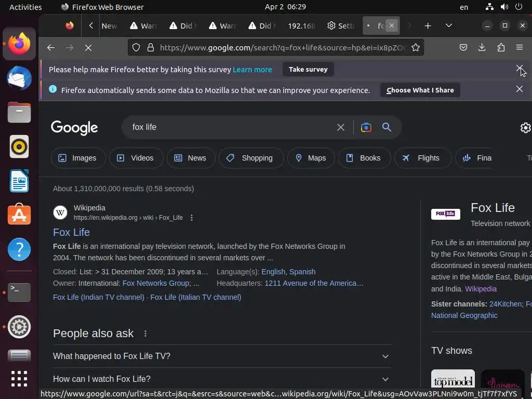Open Fox Life (Indian TV channel) link
The image size is (532, 399).
(99, 297)
